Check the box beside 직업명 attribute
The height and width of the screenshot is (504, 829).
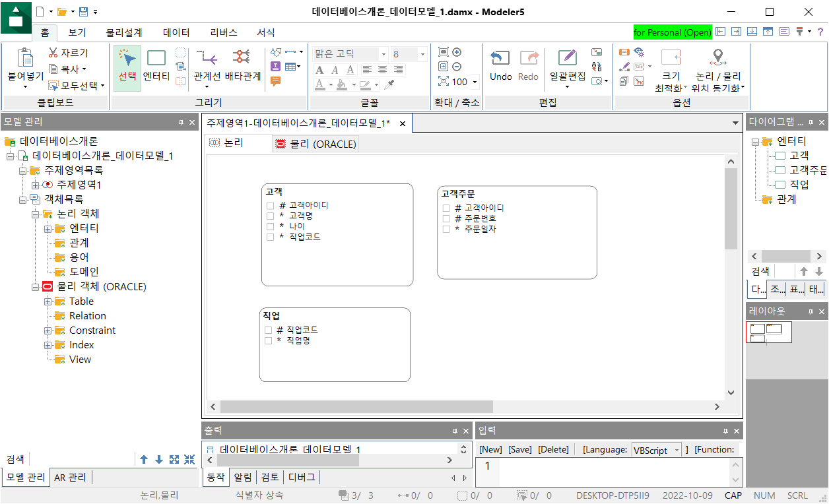268,340
